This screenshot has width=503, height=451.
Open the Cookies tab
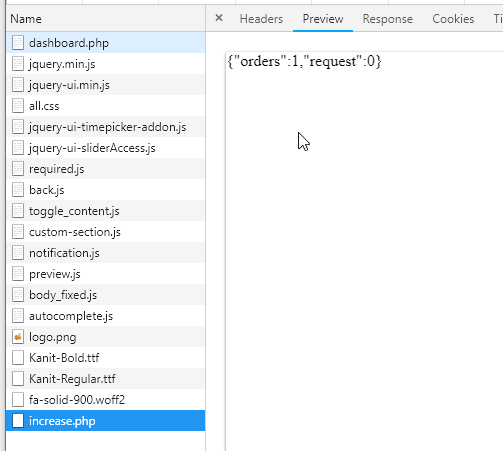[453, 19]
